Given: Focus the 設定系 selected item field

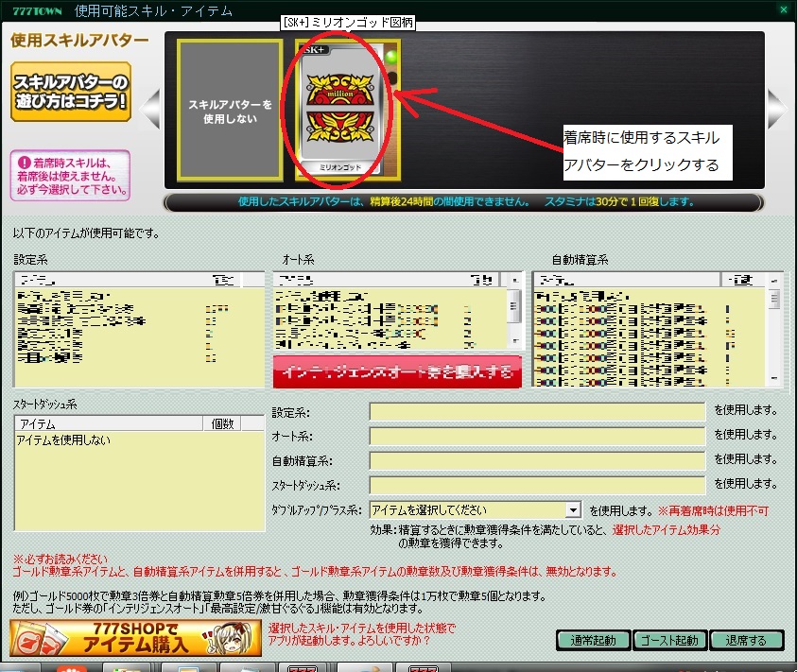Looking at the screenshot, I should [537, 411].
